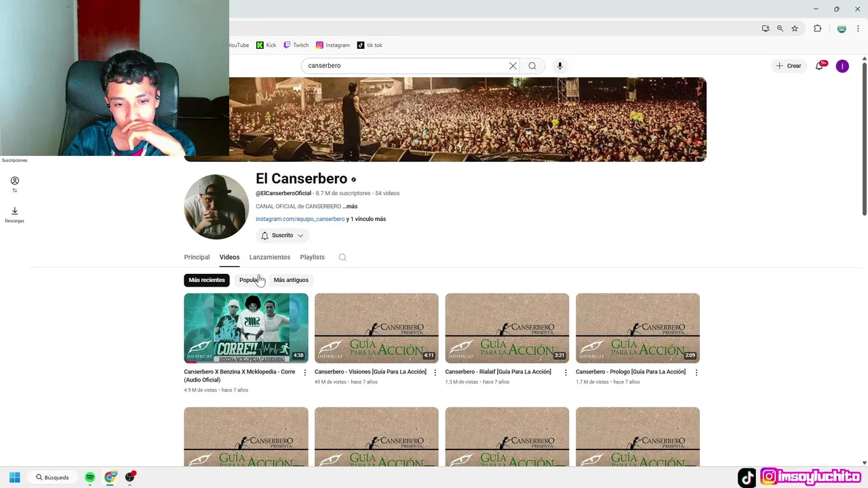The height and width of the screenshot is (488, 868).
Task: Click the verified badge next to El Canserbero
Action: 353,180
